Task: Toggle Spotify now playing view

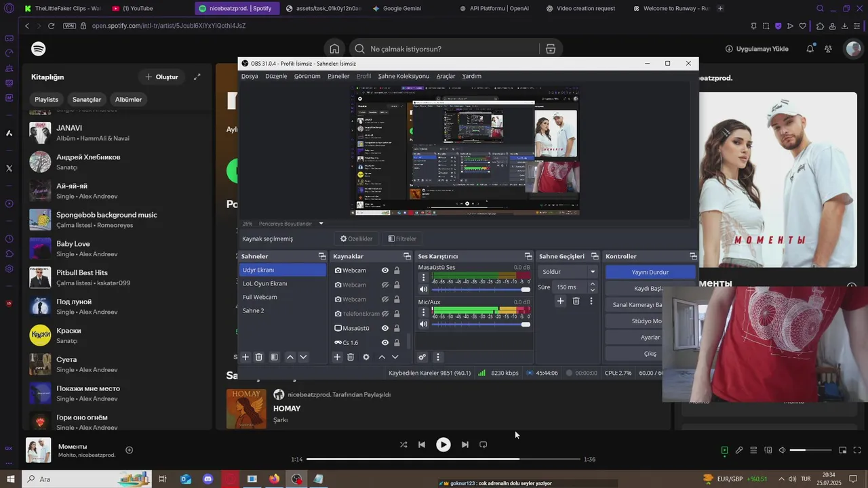Action: (725, 450)
